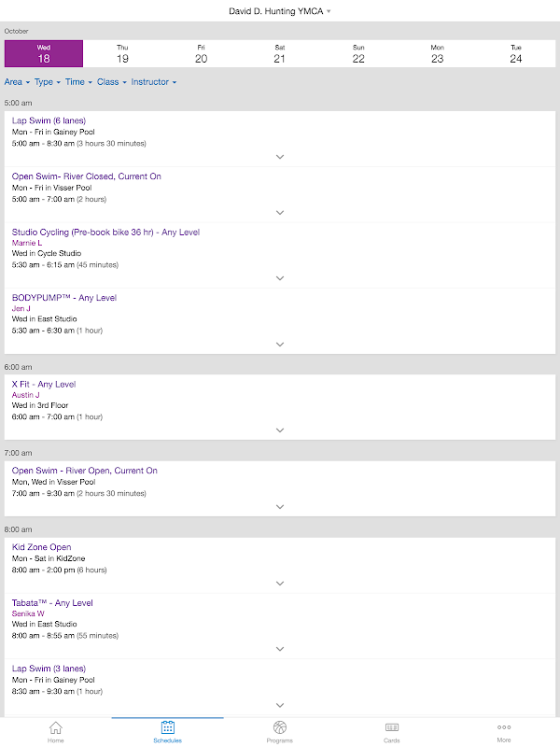Open the Cards icon
Viewport: 560px width, 747px height.
point(392,727)
